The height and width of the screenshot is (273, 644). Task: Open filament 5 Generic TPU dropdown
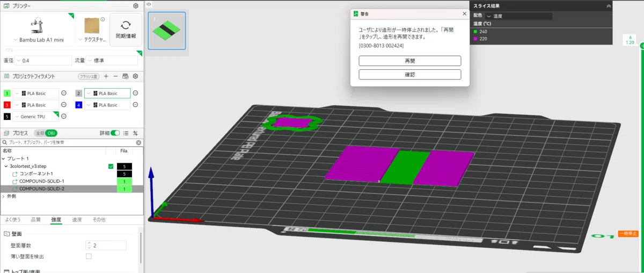coord(36,116)
